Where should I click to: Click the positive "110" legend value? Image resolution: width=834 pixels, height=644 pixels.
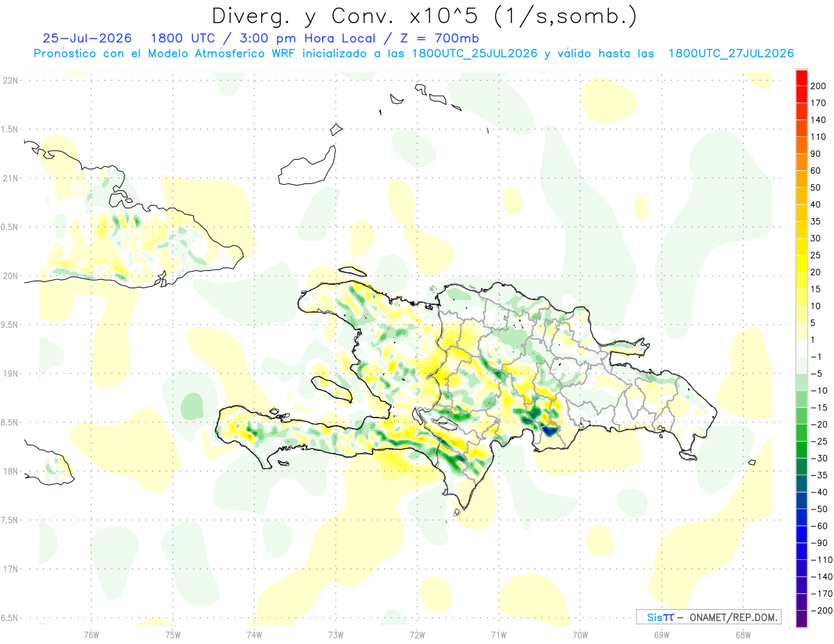click(819, 137)
